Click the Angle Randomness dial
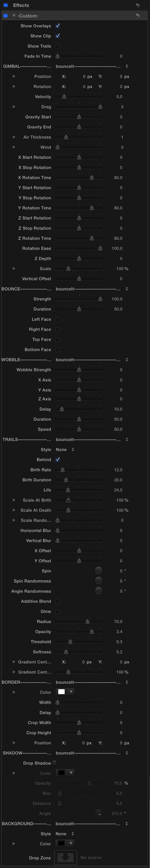This screenshot has height=868, width=150. point(98,591)
